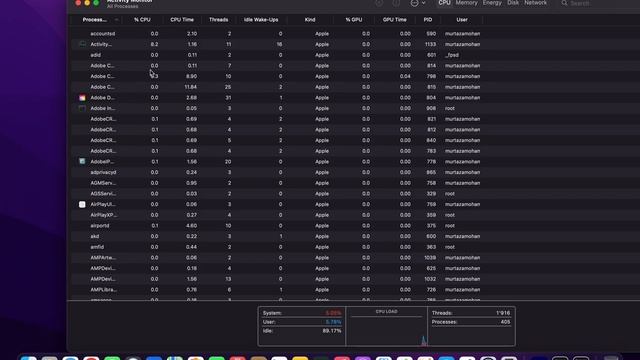Image resolution: width=640 pixels, height=360 pixels.
Task: Switch to the Disk tab
Action: tap(513, 3)
